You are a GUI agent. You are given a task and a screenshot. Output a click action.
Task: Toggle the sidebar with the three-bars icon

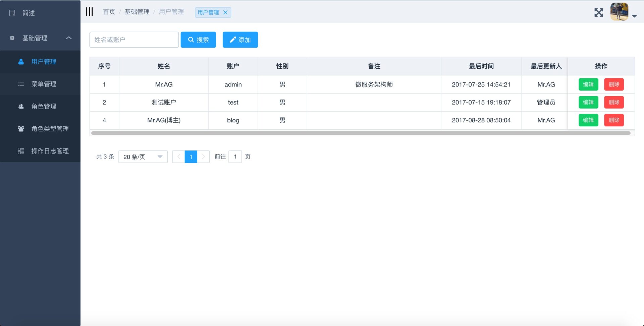[89, 12]
